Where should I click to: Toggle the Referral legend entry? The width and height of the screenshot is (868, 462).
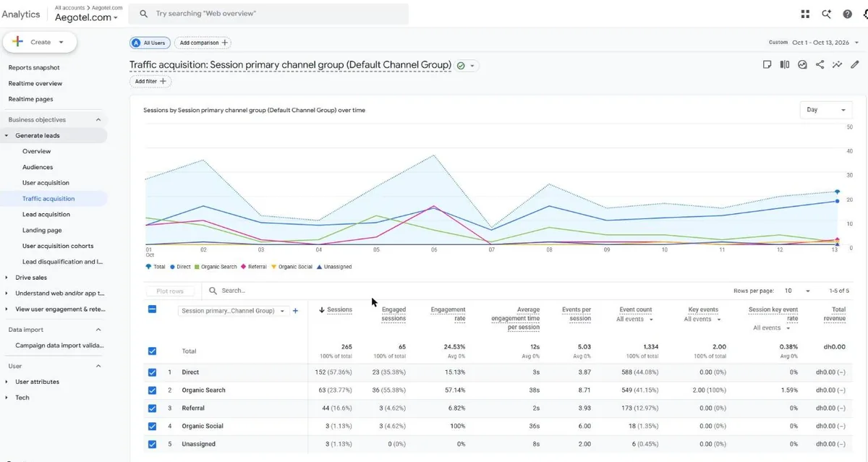[254, 267]
